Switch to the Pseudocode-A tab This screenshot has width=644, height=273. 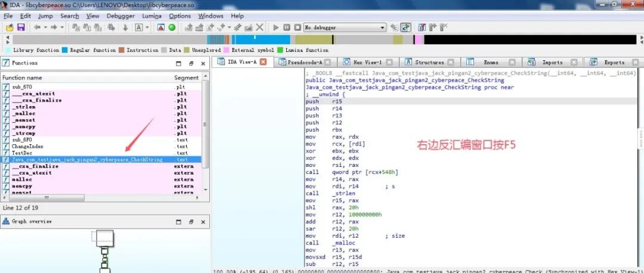pos(304,63)
